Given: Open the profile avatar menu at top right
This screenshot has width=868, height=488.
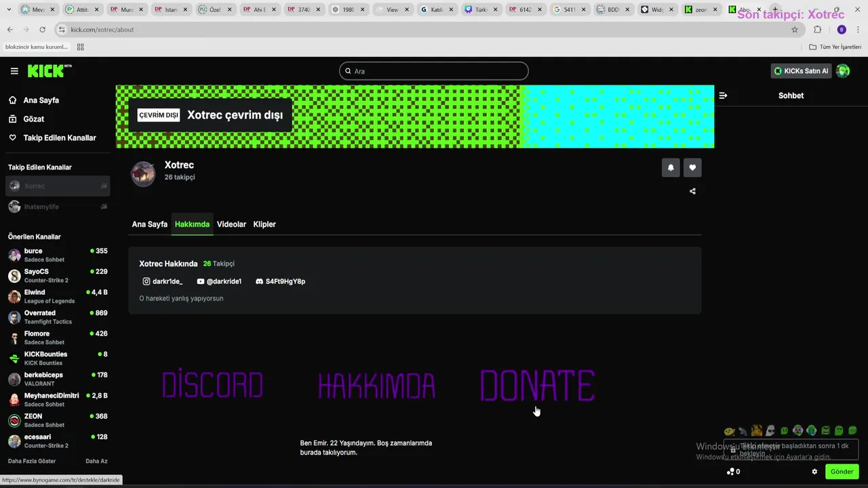Looking at the screenshot, I should 843,71.
